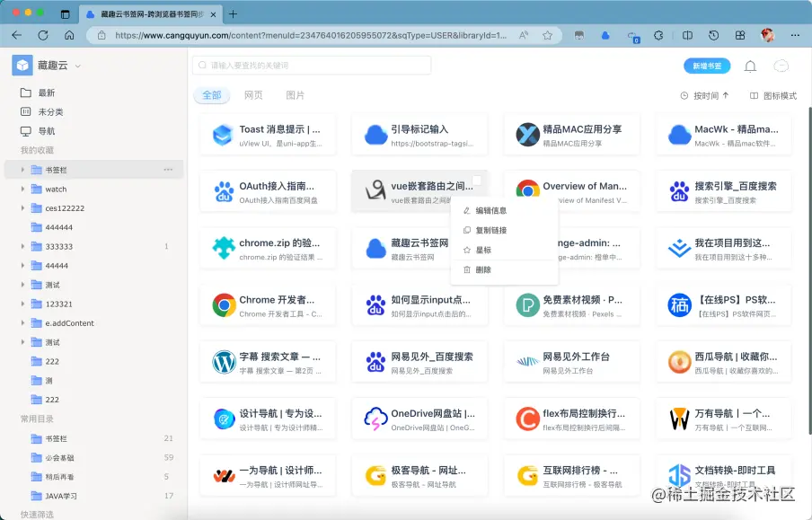Open 精品MAC应用分享 bookmark card
This screenshot has height=520, width=812.
pyautogui.click(x=571, y=135)
